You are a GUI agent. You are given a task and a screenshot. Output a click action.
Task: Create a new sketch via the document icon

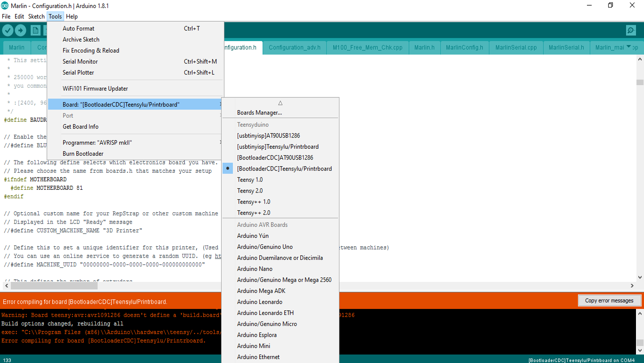tap(35, 30)
